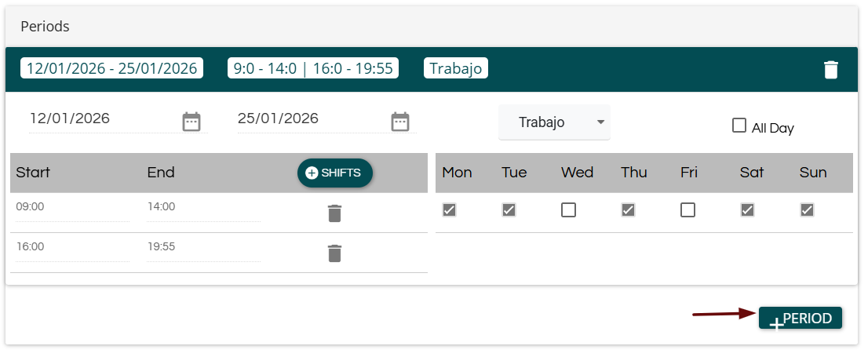Open calendar picker for start date 12/01/2026
This screenshot has height=357, width=868.
pos(191,122)
